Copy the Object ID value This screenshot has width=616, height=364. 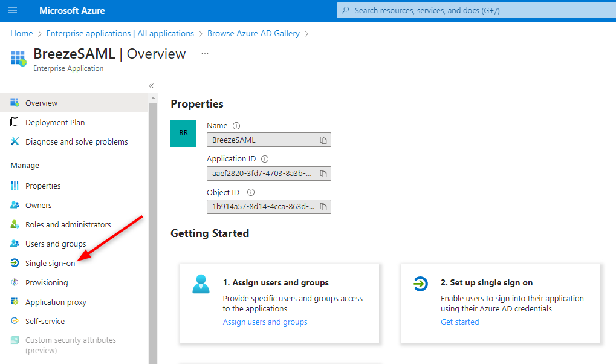pos(323,207)
